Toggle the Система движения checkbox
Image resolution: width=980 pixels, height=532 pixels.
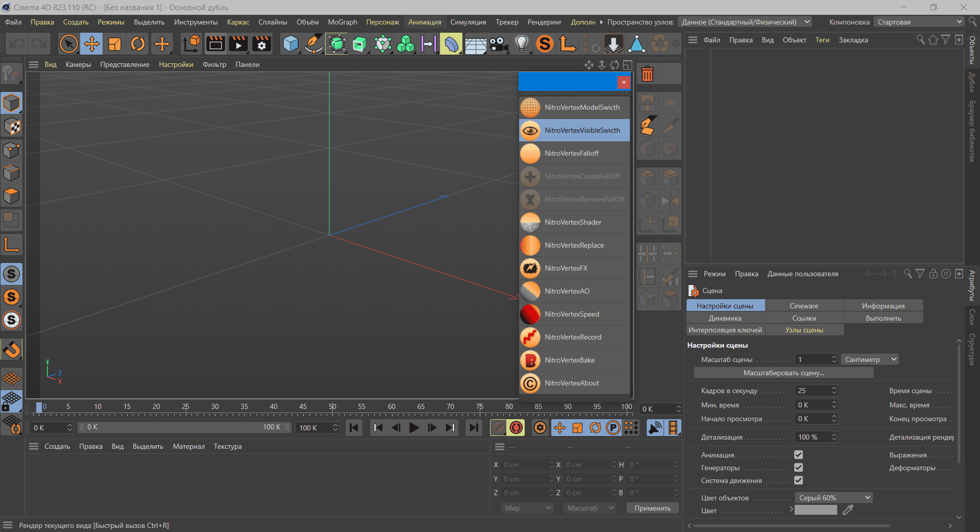[799, 480]
